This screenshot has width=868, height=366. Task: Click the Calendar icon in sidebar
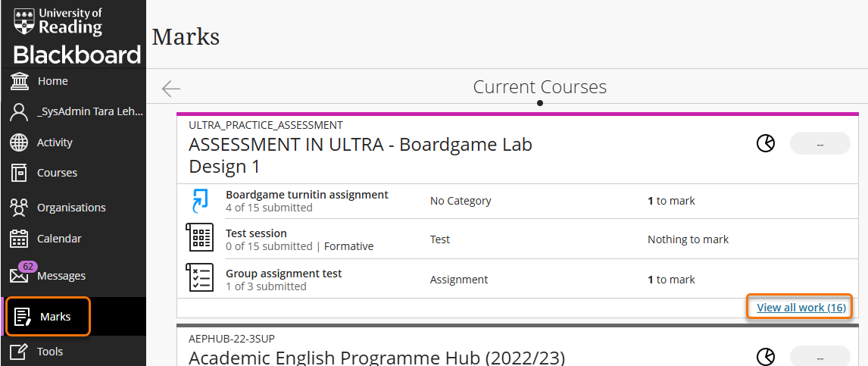tap(19, 239)
